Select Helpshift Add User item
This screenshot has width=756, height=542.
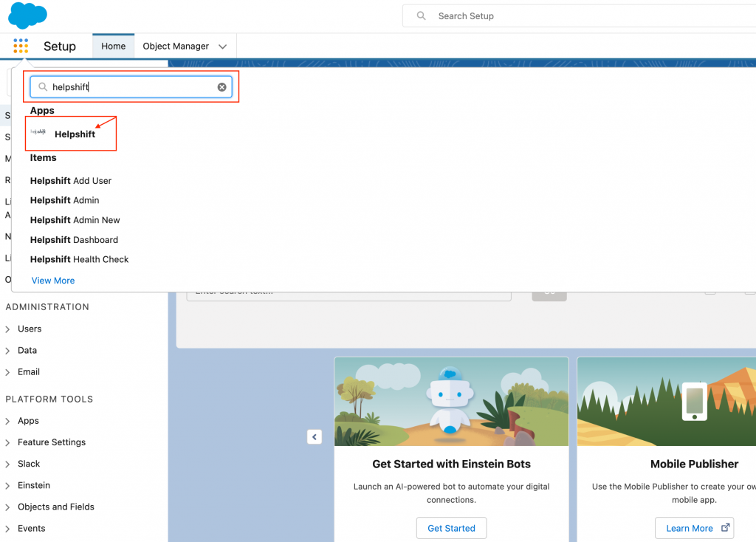[x=71, y=181]
